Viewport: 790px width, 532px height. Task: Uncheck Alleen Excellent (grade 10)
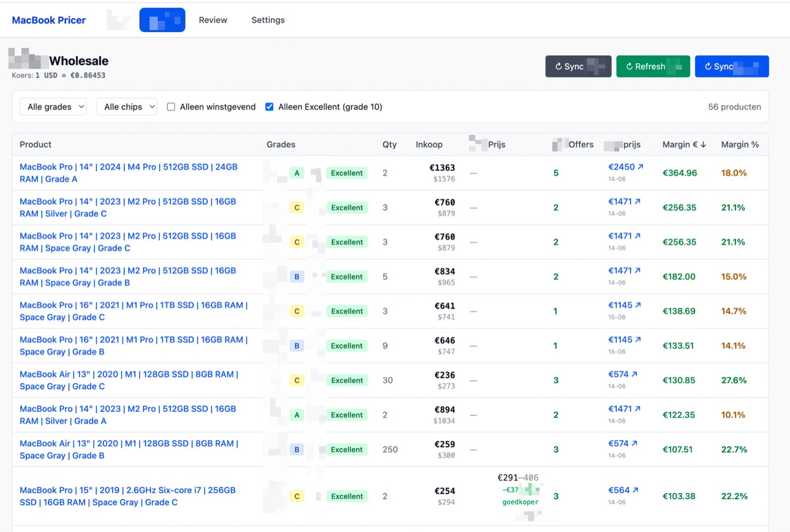click(269, 107)
